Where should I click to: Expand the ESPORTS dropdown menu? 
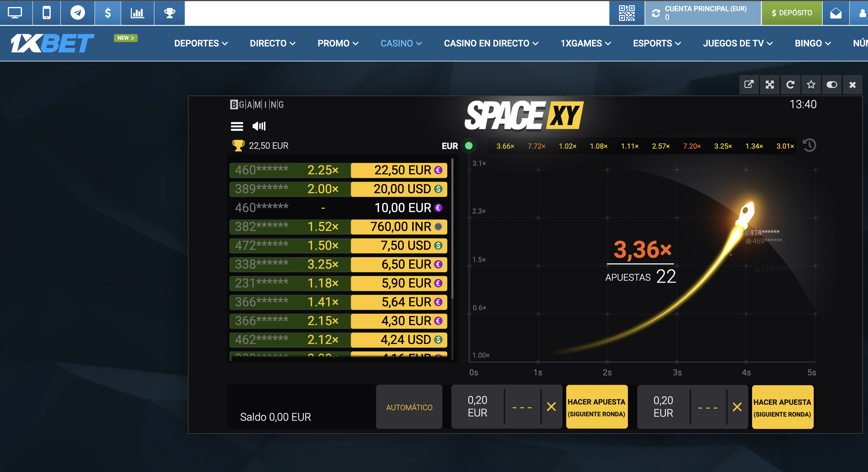point(657,43)
